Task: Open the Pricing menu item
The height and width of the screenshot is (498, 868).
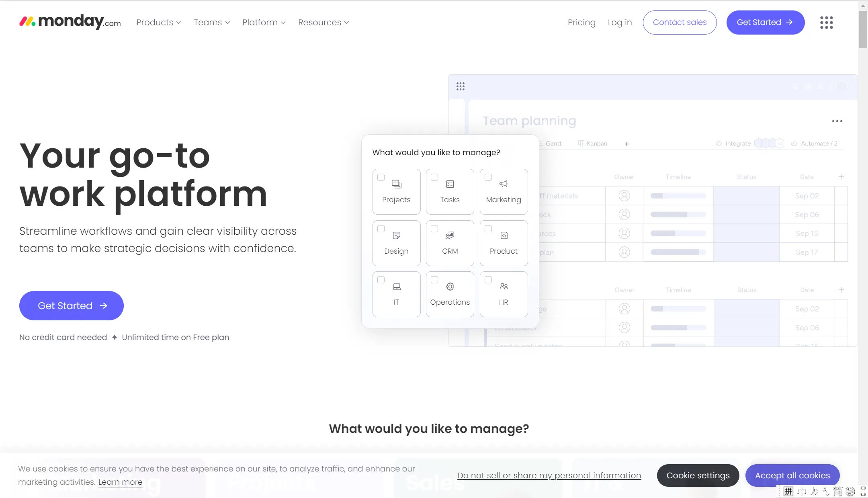Action: click(581, 22)
